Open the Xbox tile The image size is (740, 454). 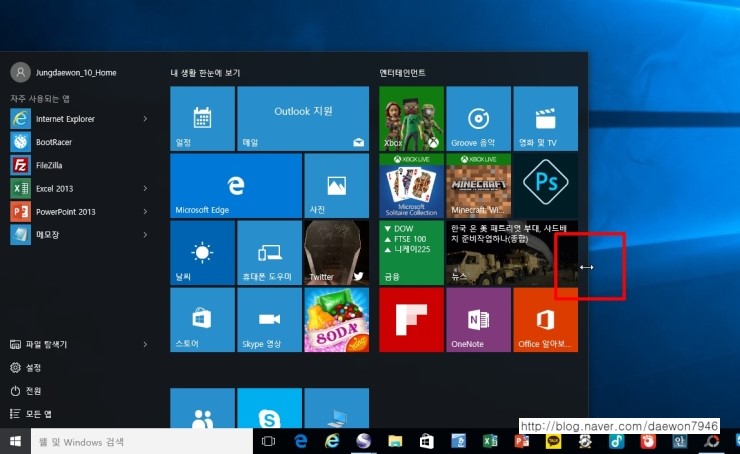coord(412,118)
